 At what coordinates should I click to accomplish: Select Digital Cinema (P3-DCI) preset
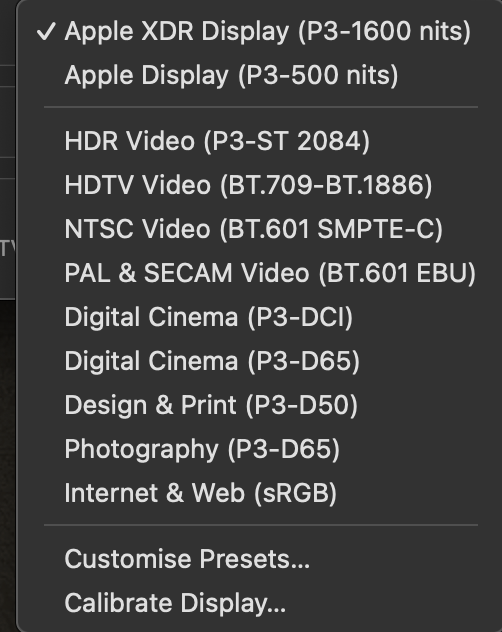coord(260,317)
